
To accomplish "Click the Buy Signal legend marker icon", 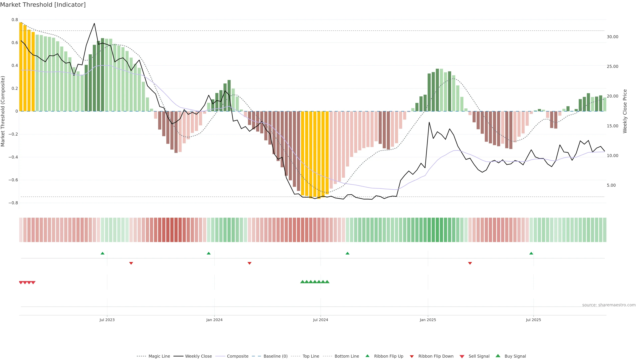I will click(x=498, y=356).
